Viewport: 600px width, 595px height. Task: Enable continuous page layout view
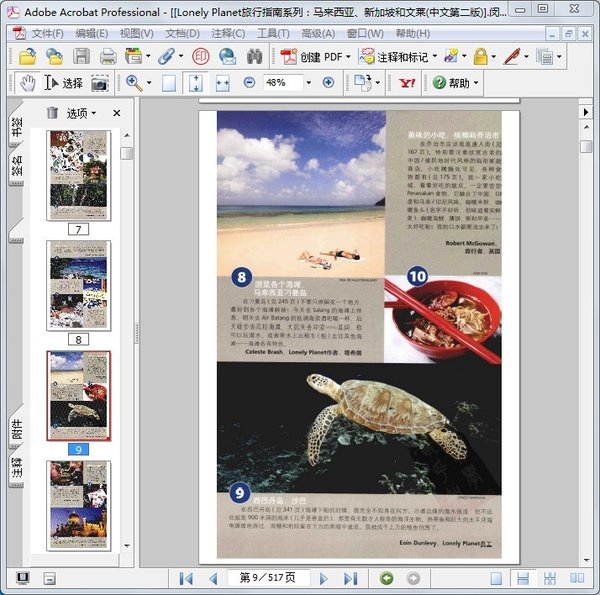coord(521,578)
